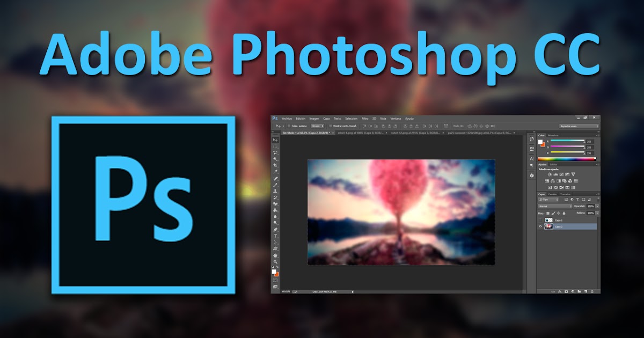The image size is (644, 338).
Task: Add a Levels adjustment
Action: click(555, 174)
